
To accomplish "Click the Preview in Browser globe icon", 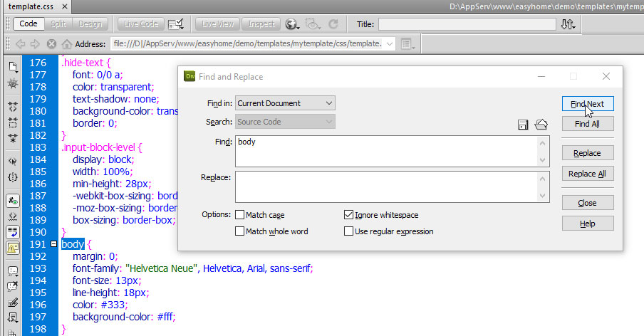I will [x=292, y=24].
